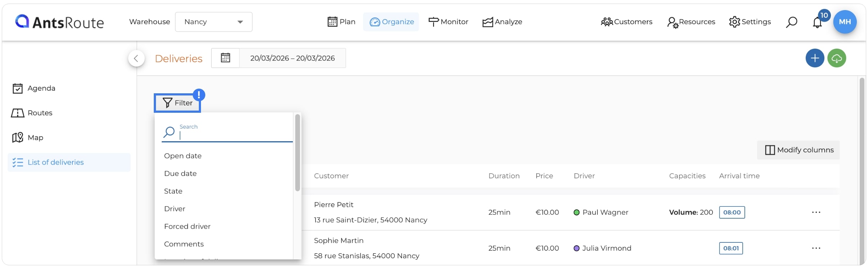
Task: Go to the Monitor section
Action: pyautogui.click(x=448, y=22)
